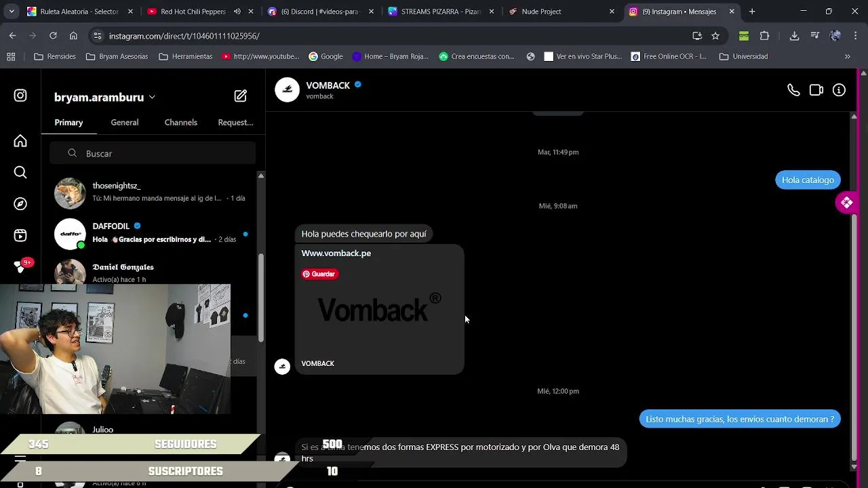Open conversation information icon

coord(840,90)
